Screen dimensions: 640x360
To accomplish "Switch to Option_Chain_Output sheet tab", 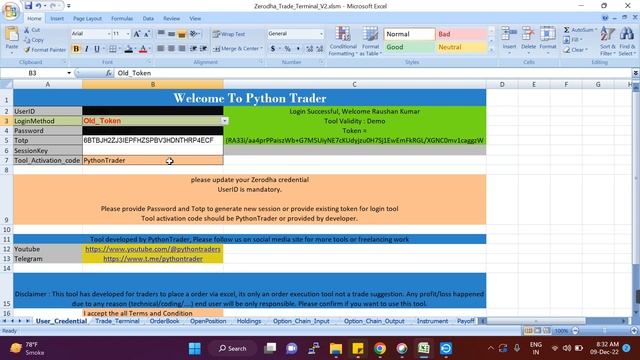I will 374,321.
